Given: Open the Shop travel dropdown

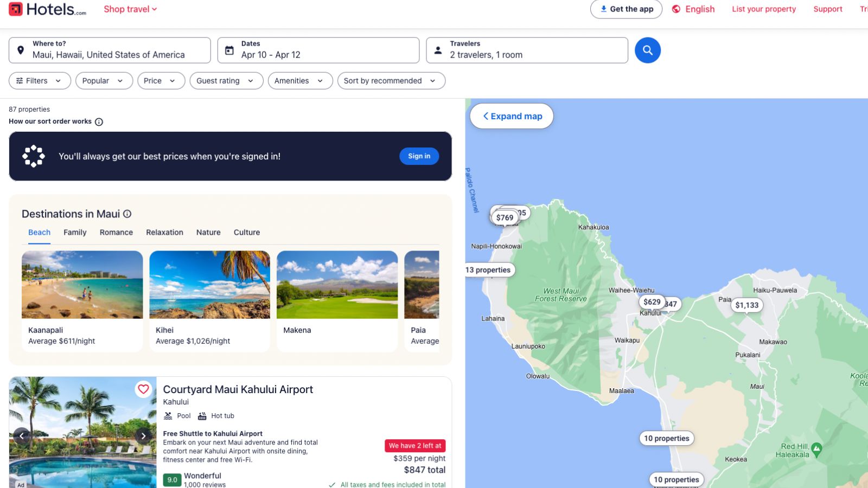Looking at the screenshot, I should pos(130,9).
